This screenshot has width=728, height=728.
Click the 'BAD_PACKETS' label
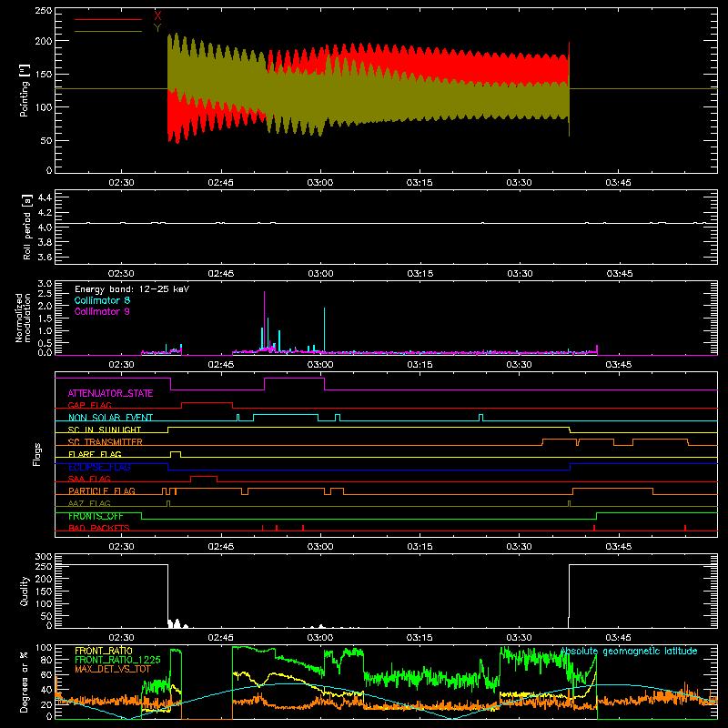pyautogui.click(x=99, y=528)
